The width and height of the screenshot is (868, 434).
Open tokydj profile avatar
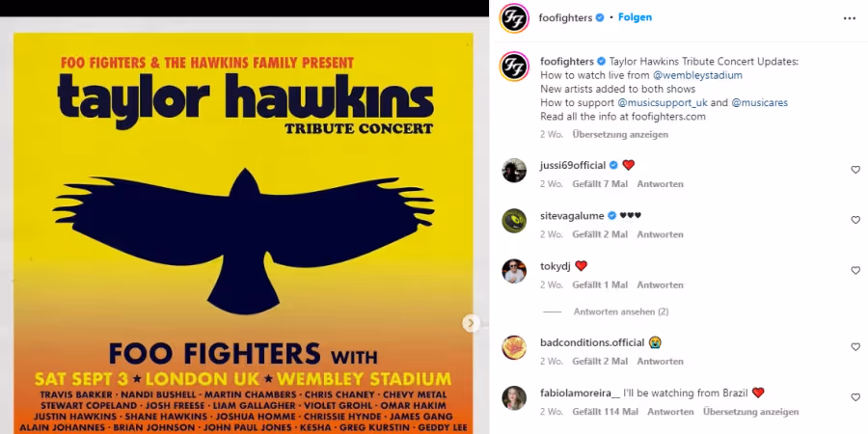pyautogui.click(x=514, y=271)
